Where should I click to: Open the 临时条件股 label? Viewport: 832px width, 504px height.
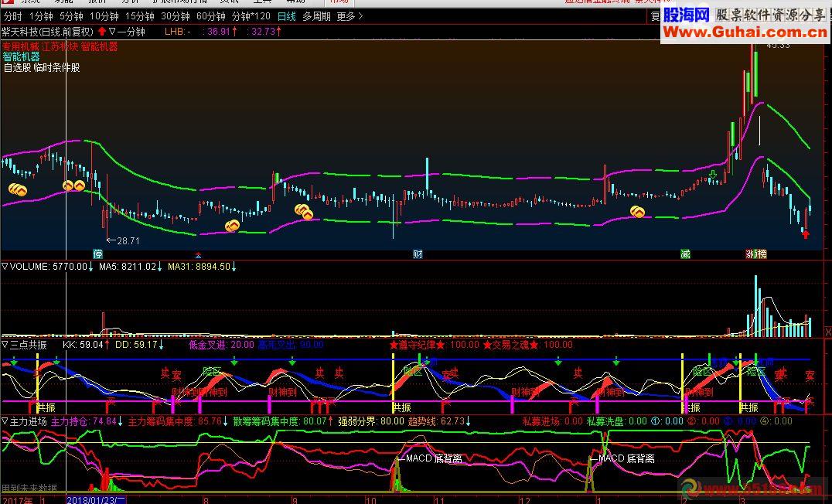(56, 67)
